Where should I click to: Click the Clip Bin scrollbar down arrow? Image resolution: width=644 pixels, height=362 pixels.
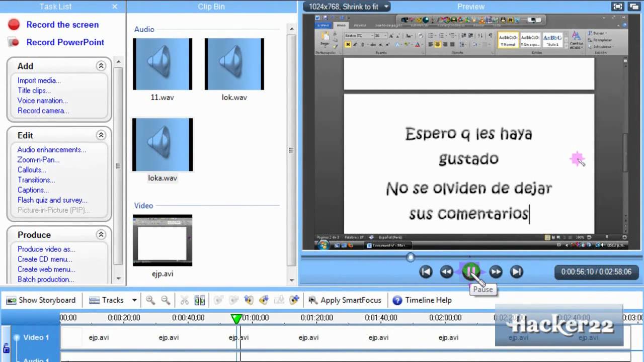(x=291, y=281)
